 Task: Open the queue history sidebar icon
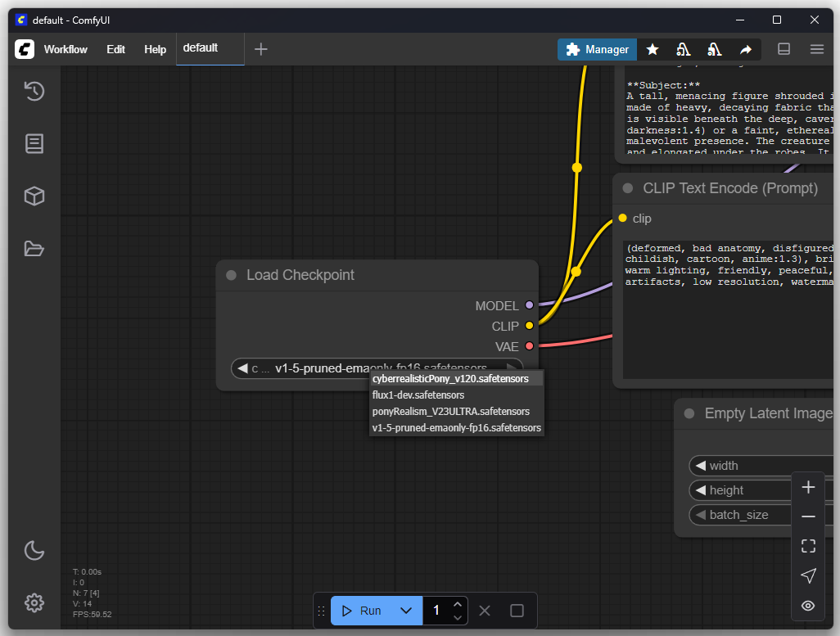point(34,91)
